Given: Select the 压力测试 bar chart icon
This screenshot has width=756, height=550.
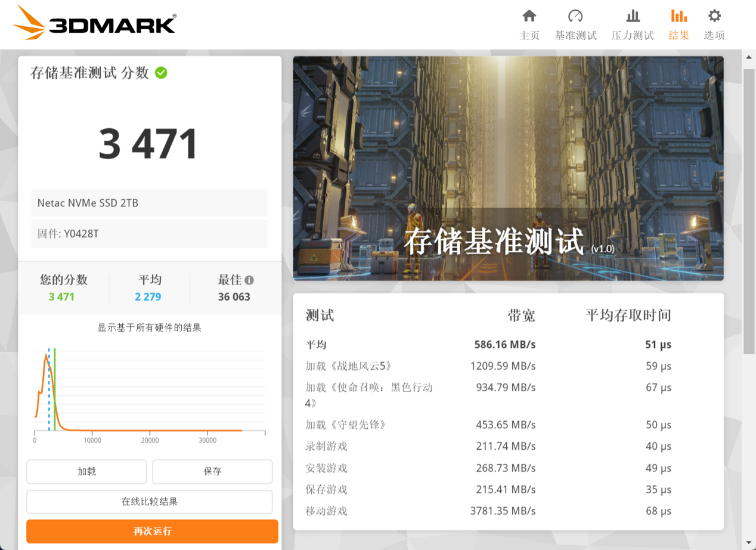Looking at the screenshot, I should pos(632,18).
